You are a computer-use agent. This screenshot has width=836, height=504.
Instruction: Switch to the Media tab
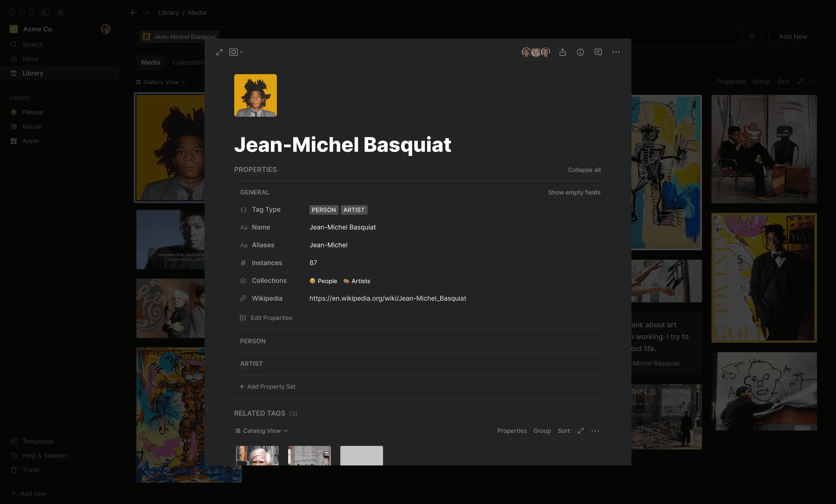(151, 63)
